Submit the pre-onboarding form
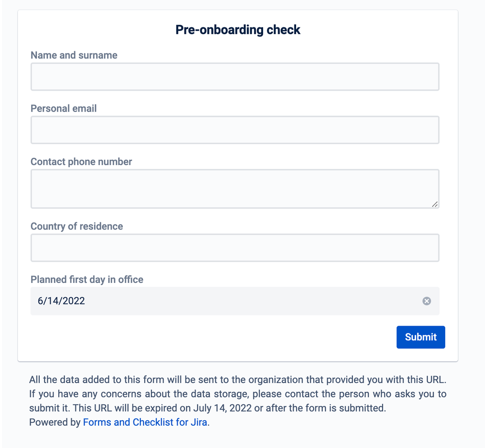 420,337
